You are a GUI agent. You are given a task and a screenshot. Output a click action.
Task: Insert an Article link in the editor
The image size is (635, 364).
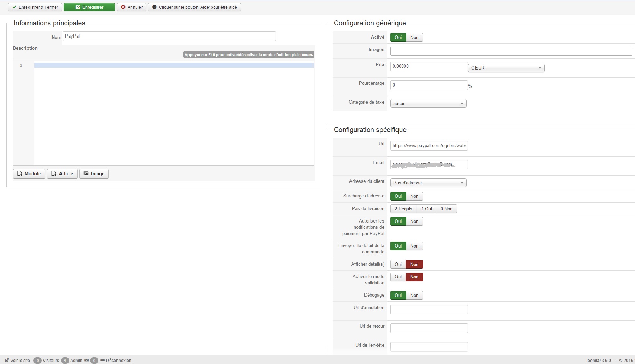tap(62, 173)
